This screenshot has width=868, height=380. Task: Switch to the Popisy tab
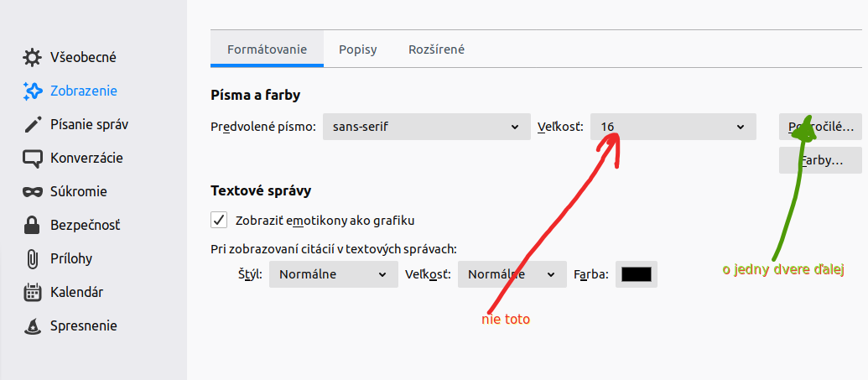(x=358, y=49)
